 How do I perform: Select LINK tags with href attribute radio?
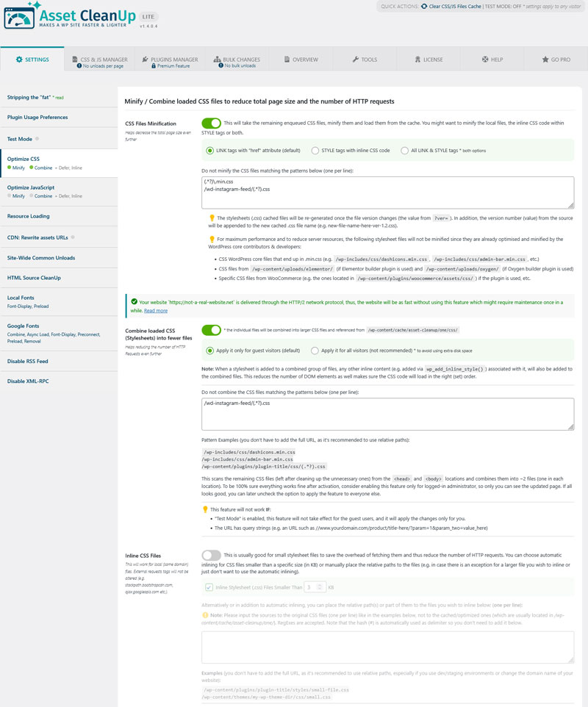(x=209, y=151)
